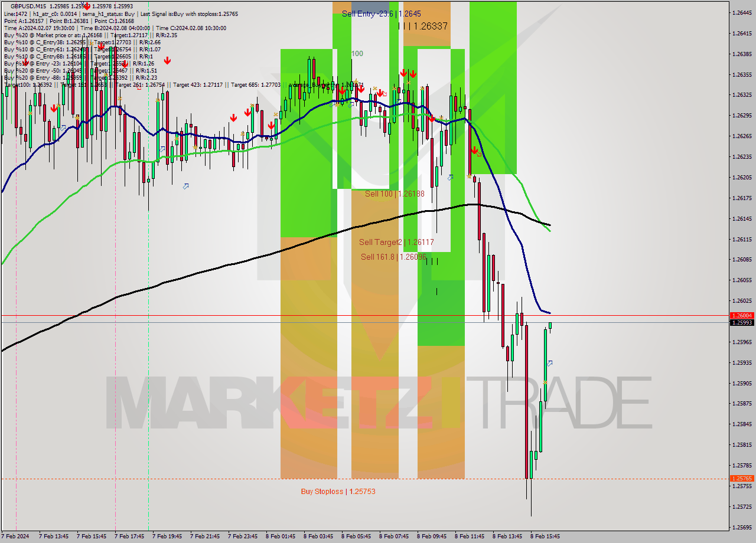Click the GBPUSD,M15 chart title
The width and height of the screenshot is (756, 543).
(x=28, y=6)
